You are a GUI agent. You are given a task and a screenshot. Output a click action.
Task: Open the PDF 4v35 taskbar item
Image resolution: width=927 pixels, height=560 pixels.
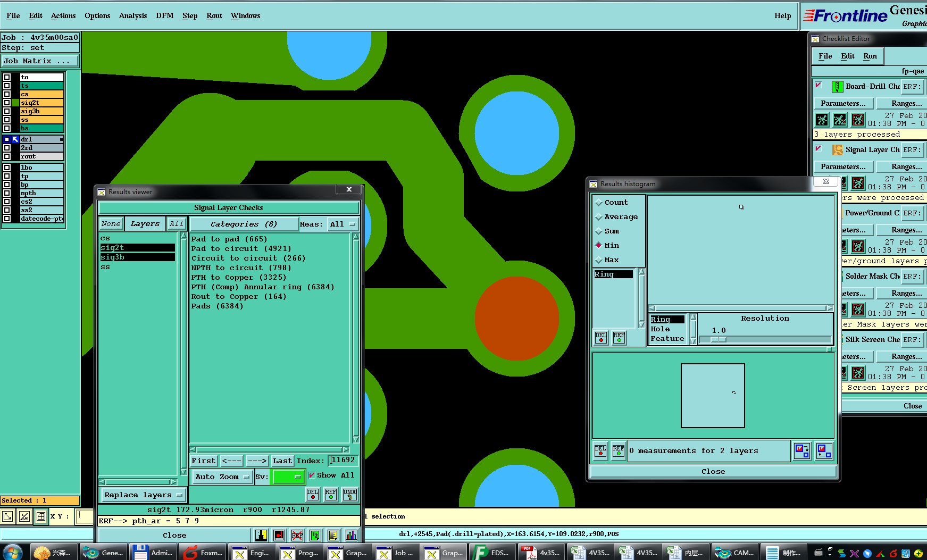[x=541, y=553]
